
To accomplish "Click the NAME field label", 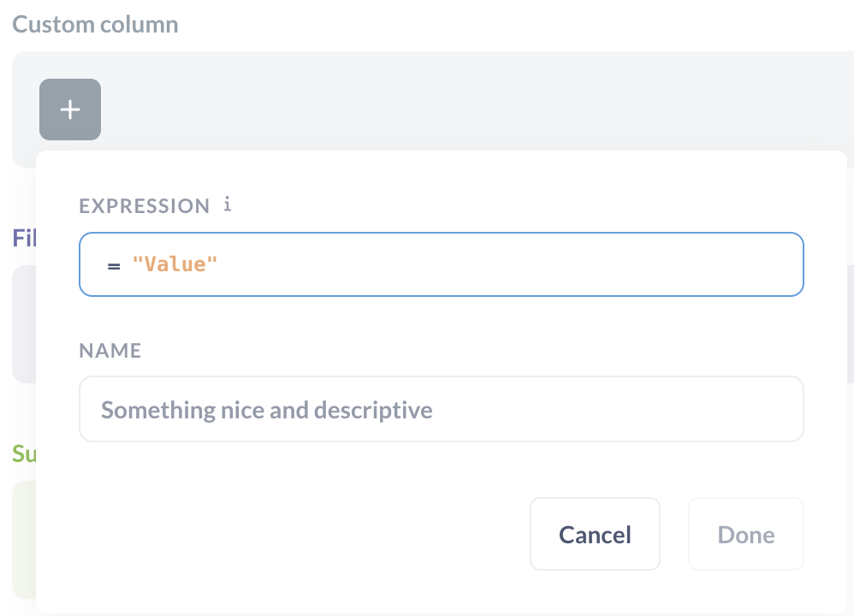I will tap(110, 351).
